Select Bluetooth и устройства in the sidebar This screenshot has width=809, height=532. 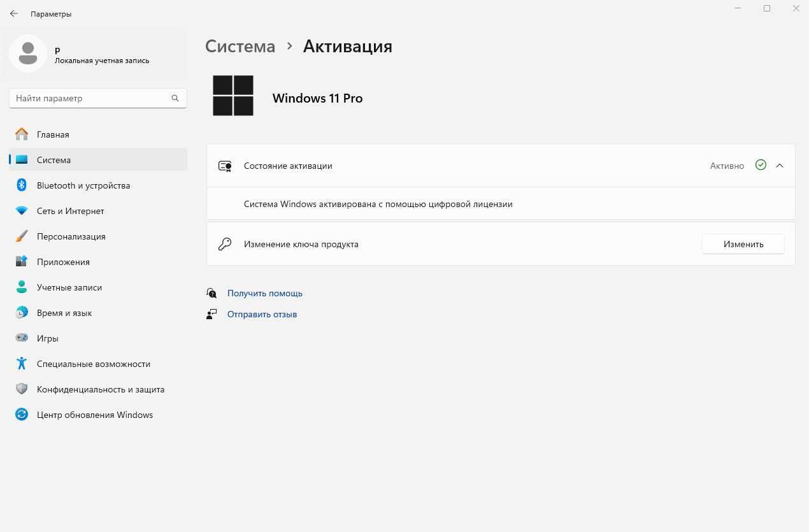98,185
